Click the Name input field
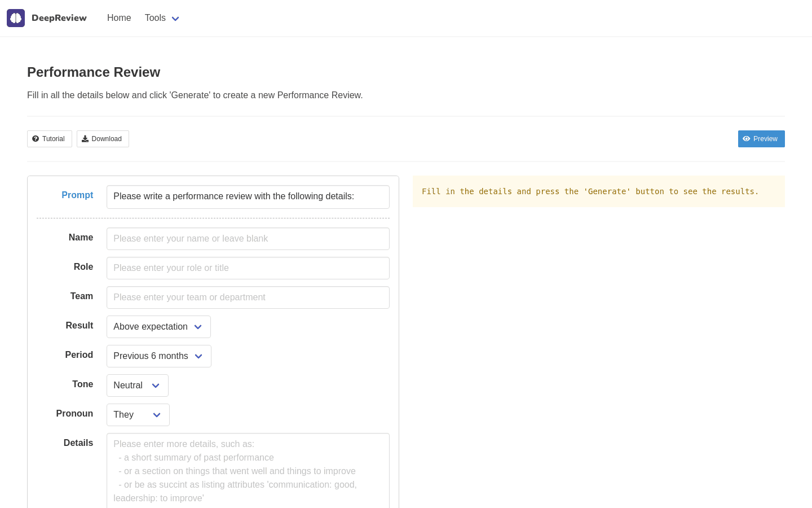This screenshot has height=508, width=812. (x=248, y=238)
